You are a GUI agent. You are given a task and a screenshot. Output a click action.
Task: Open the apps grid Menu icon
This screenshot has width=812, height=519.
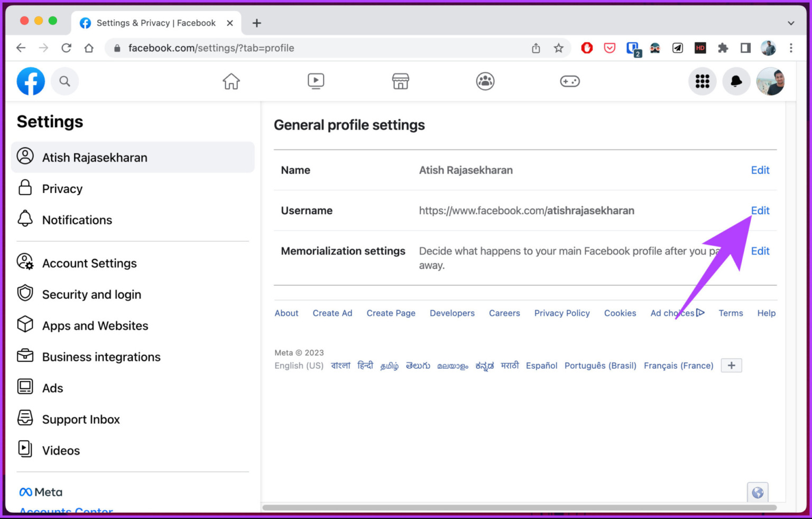tap(702, 81)
